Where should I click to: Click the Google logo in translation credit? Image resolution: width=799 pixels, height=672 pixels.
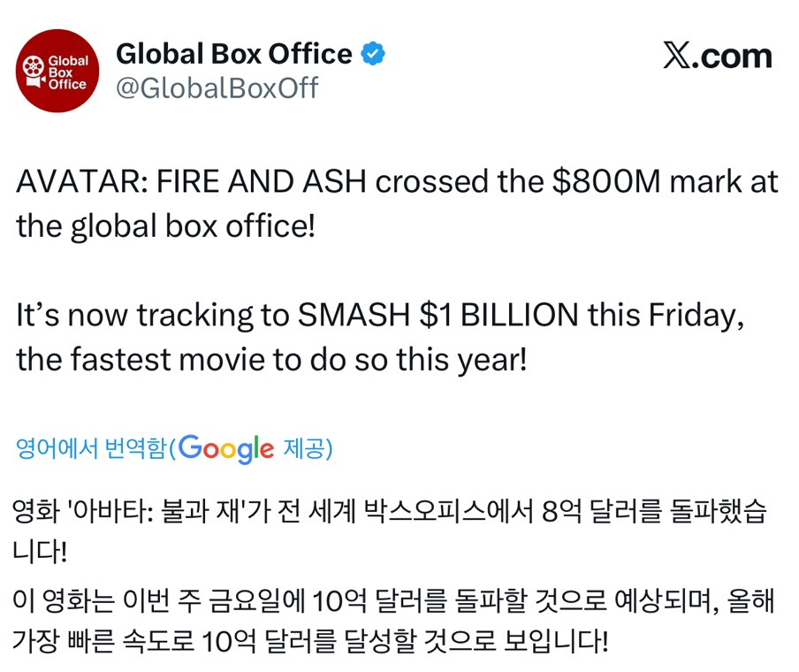coord(227,448)
